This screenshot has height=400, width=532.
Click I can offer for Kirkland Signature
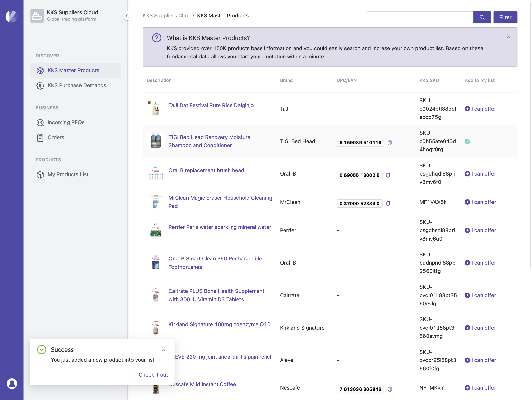pyautogui.click(x=480, y=328)
